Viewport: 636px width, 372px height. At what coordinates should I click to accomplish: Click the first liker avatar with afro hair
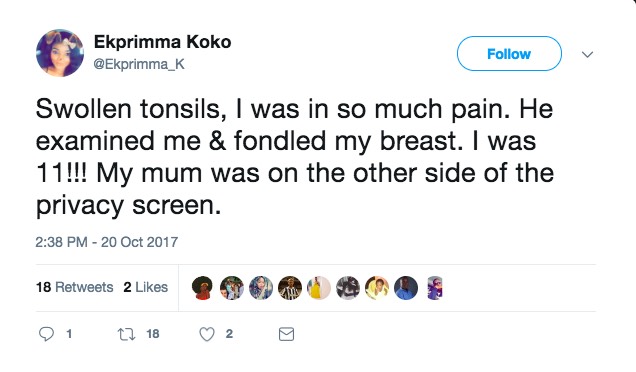tap(202, 288)
